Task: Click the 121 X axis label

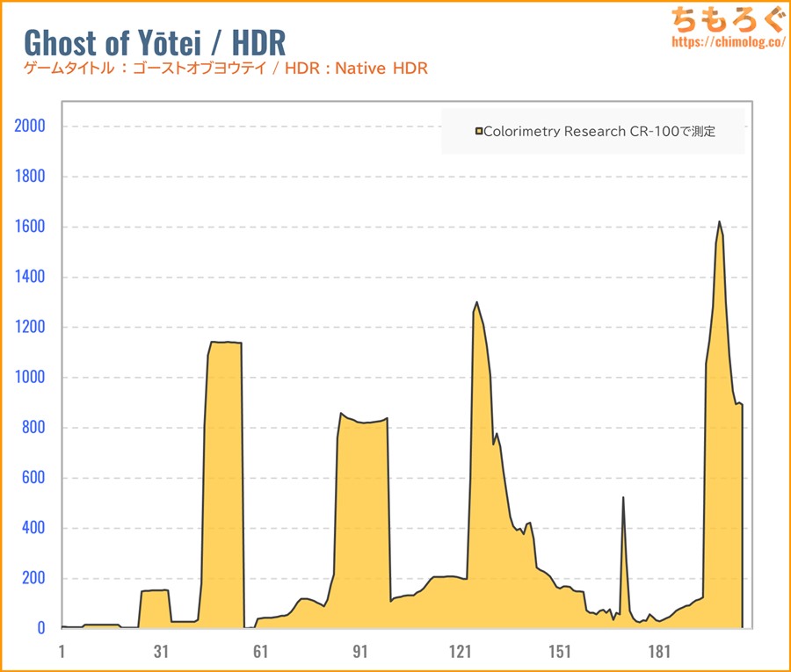Action: (460, 652)
